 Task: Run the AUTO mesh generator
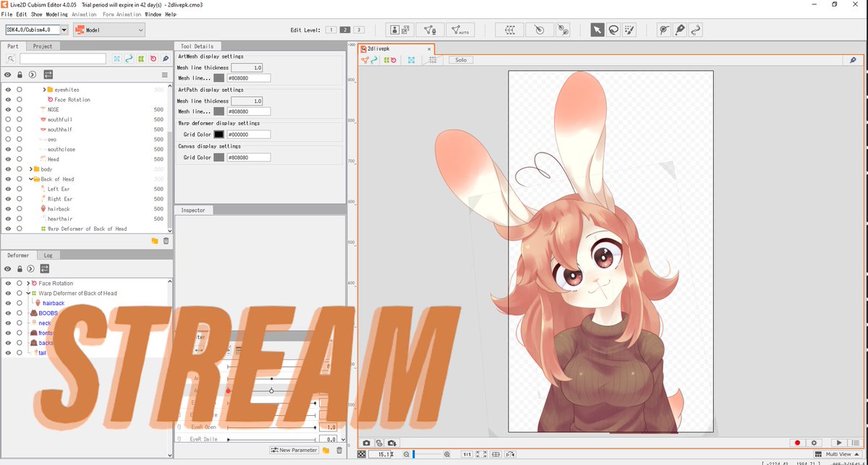pos(459,30)
